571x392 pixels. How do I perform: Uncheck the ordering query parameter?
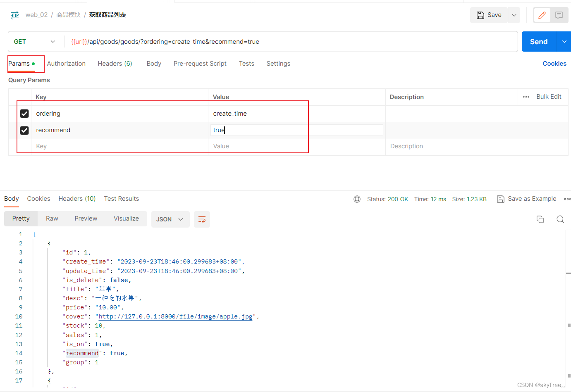24,113
